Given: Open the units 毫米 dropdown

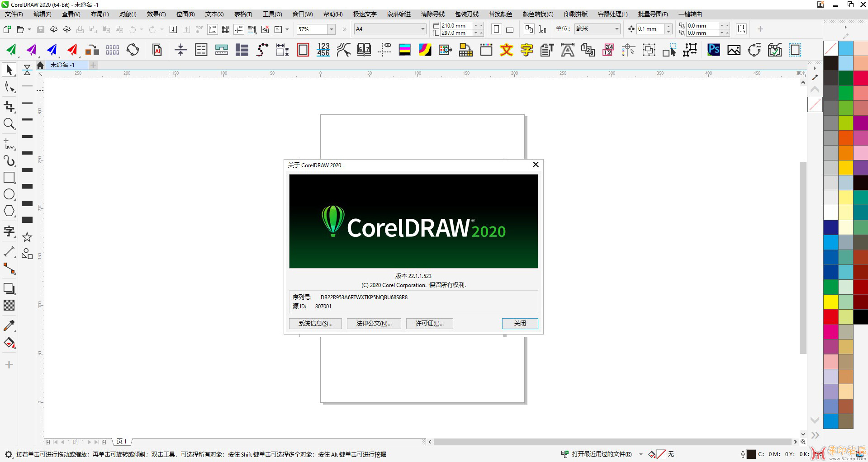Looking at the screenshot, I should click(x=617, y=29).
